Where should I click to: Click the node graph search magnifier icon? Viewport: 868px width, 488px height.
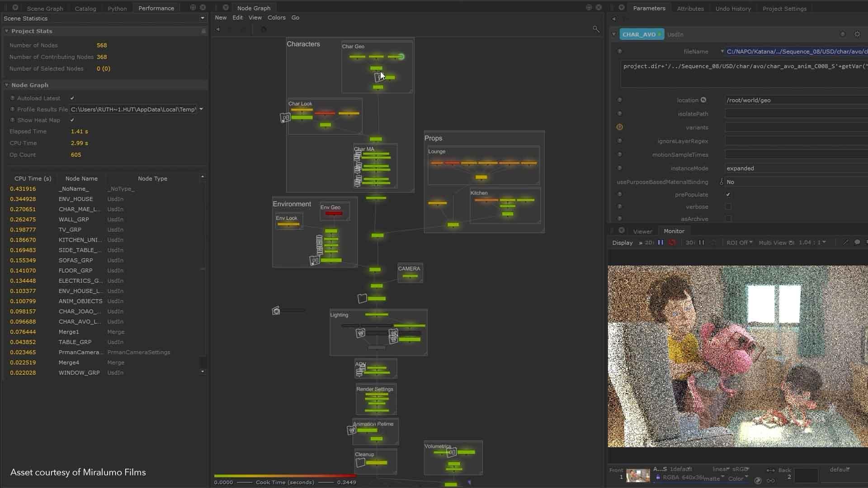pyautogui.click(x=596, y=29)
